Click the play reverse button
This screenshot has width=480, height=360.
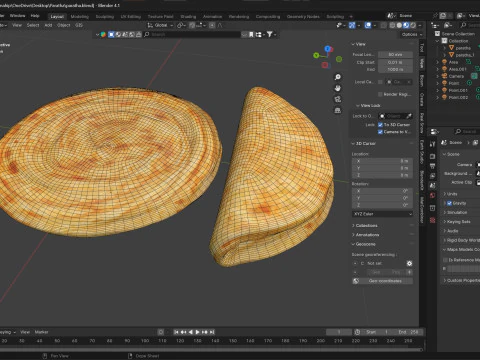coord(191,332)
